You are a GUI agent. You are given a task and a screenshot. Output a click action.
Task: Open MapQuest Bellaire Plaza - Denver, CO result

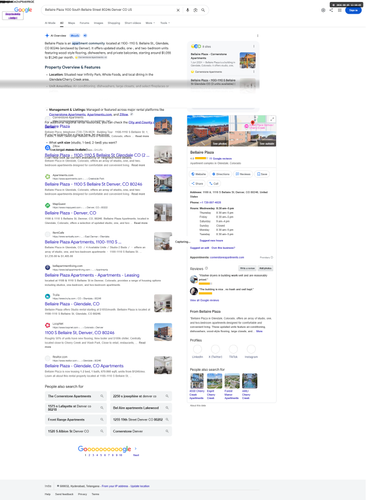70,213
